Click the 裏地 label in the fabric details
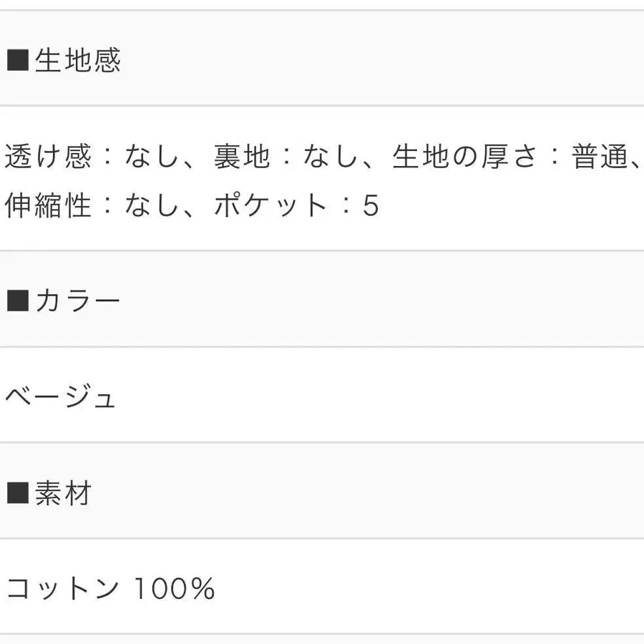Screen dimensions: 644x644 coord(242,157)
